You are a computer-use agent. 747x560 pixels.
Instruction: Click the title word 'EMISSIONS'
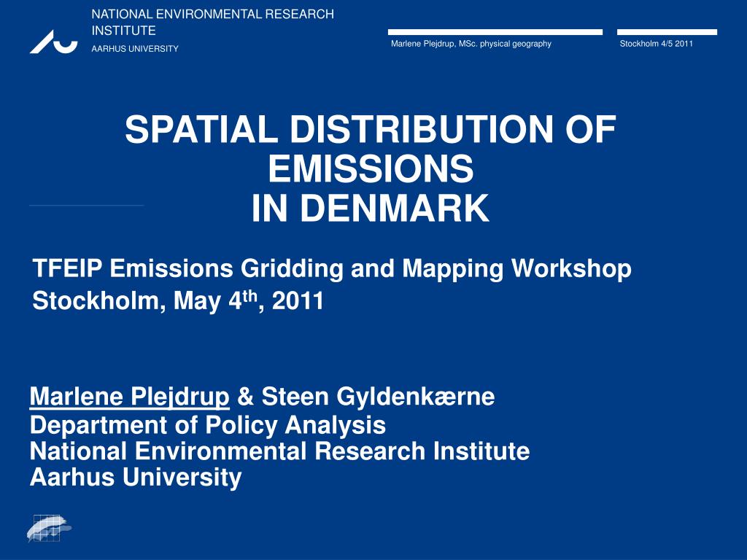[371, 168]
